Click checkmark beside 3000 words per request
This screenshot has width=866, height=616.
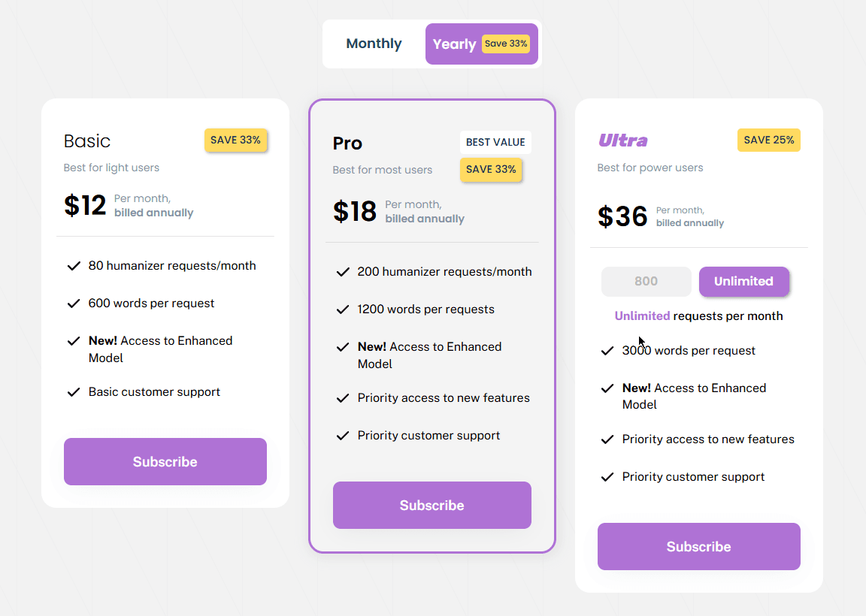(x=607, y=351)
